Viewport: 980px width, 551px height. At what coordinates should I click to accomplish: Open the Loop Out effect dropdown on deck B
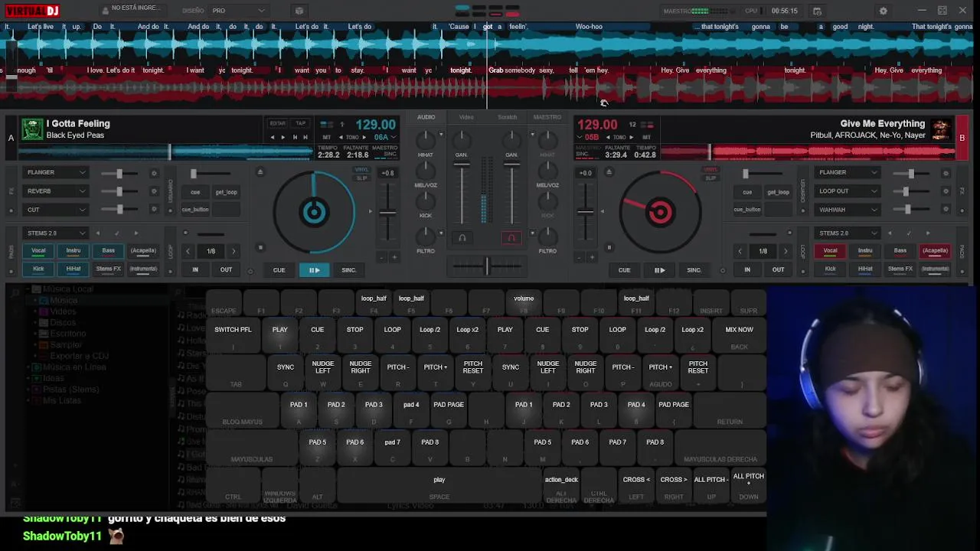pyautogui.click(x=848, y=191)
